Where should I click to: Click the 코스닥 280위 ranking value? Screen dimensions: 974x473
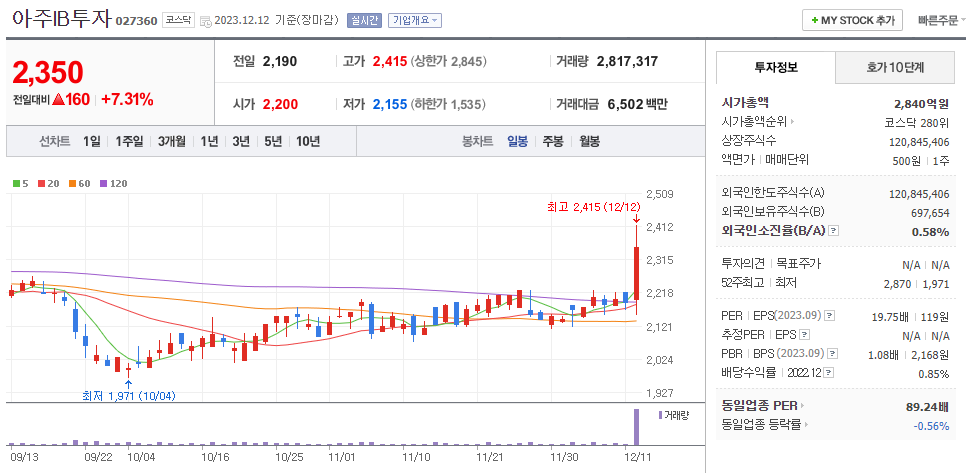click(917, 122)
